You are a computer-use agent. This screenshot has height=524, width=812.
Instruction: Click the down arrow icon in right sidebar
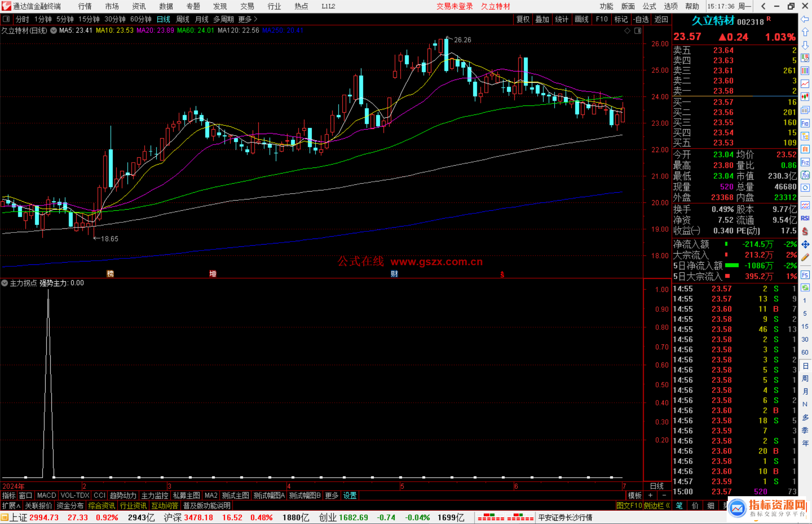coord(805,45)
